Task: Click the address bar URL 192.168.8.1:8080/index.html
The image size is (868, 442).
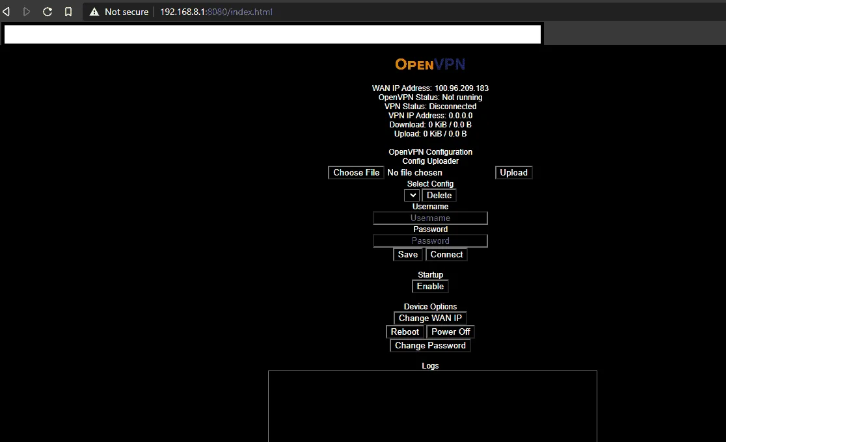Action: (216, 12)
